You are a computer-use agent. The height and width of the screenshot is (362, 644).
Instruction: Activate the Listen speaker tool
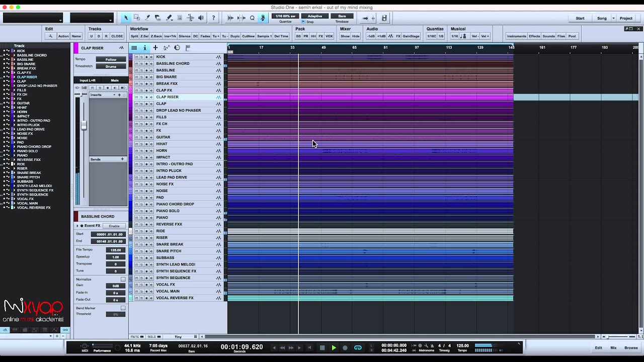coord(201,18)
